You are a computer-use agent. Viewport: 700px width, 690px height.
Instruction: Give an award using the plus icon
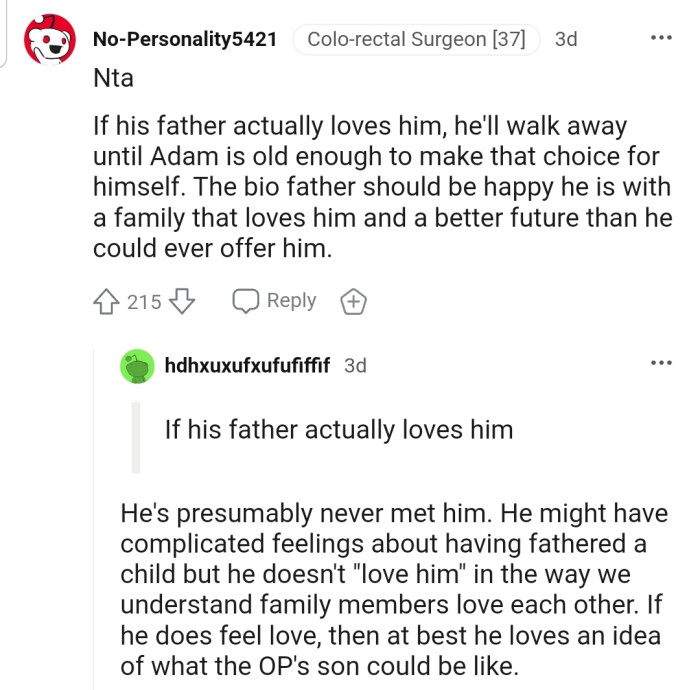pyautogui.click(x=351, y=301)
